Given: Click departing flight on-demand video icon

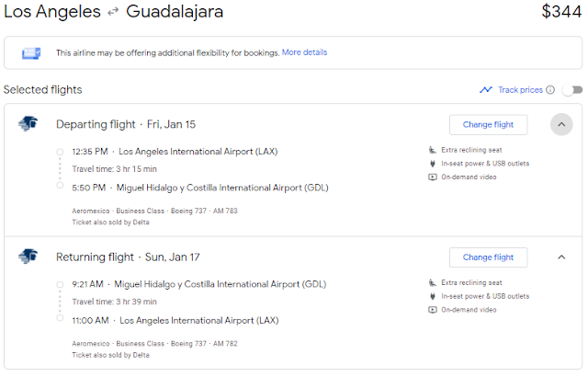Looking at the screenshot, I should [x=433, y=177].
